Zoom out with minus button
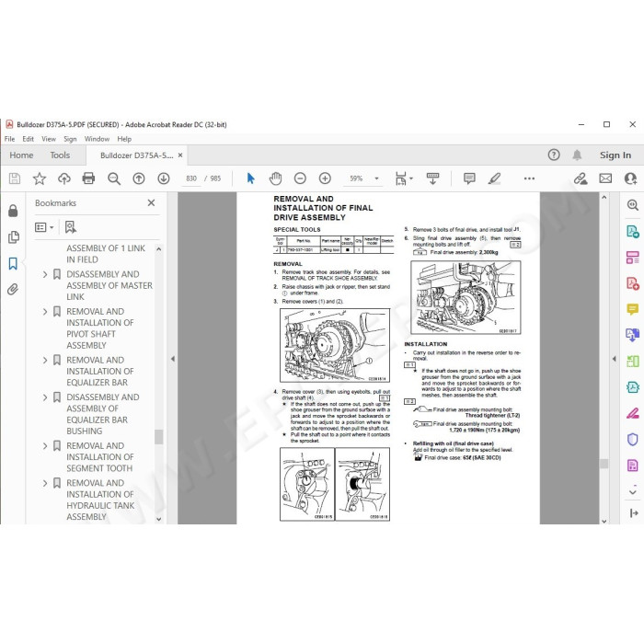The width and height of the screenshot is (644, 644). tap(300, 178)
